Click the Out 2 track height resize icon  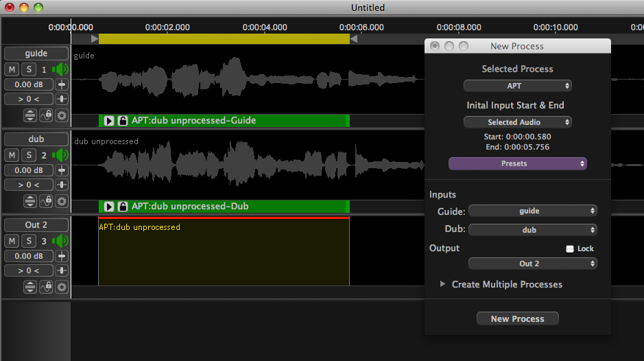coord(30,287)
